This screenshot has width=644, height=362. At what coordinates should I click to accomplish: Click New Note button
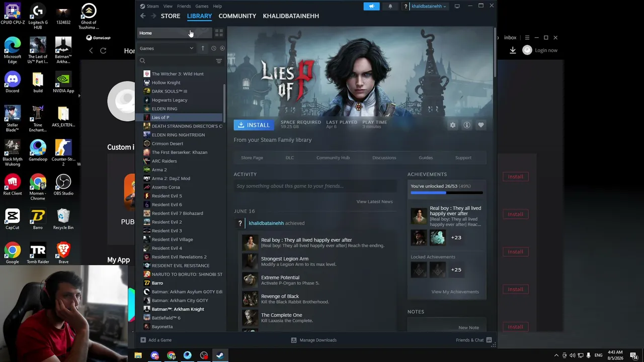point(468,328)
